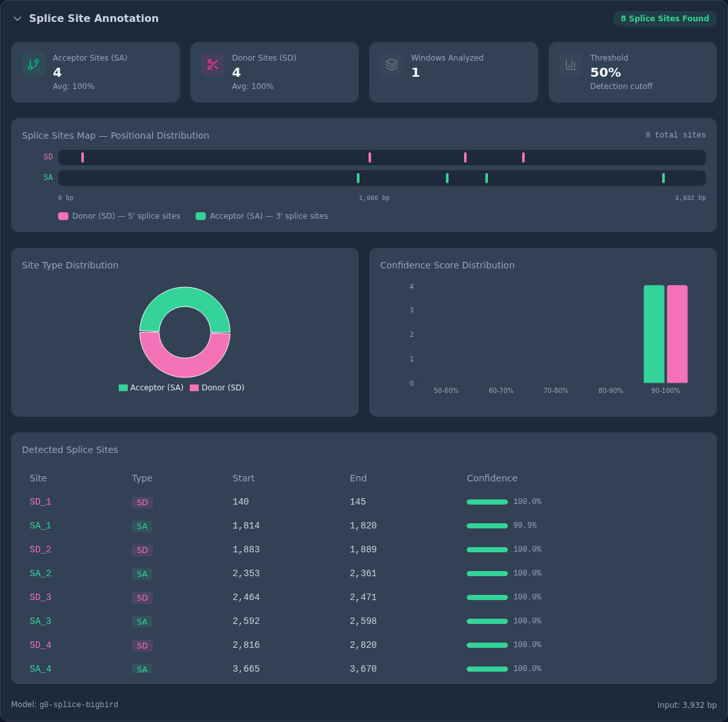Click the 99.9% confidence value
Screen dimensions: 728x722
[x=525, y=526]
